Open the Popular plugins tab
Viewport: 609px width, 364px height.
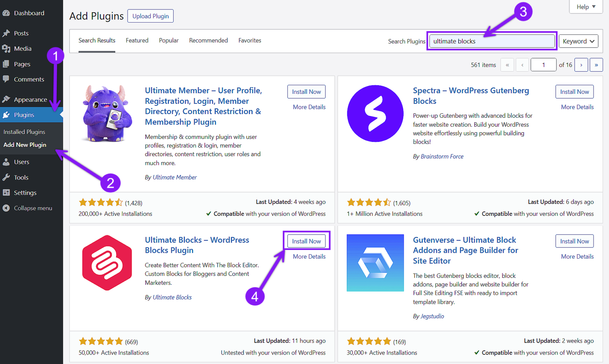coord(169,40)
